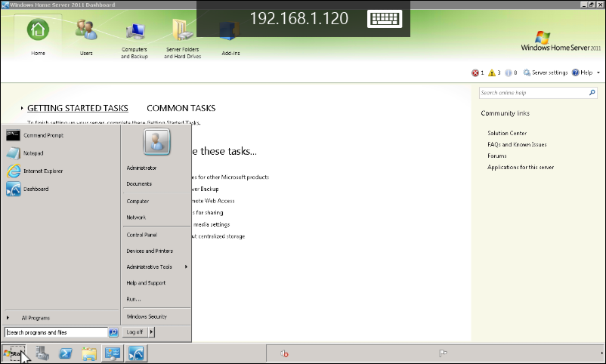The image size is (606, 364).
Task: Click the Search online help field
Action: pyautogui.click(x=533, y=93)
